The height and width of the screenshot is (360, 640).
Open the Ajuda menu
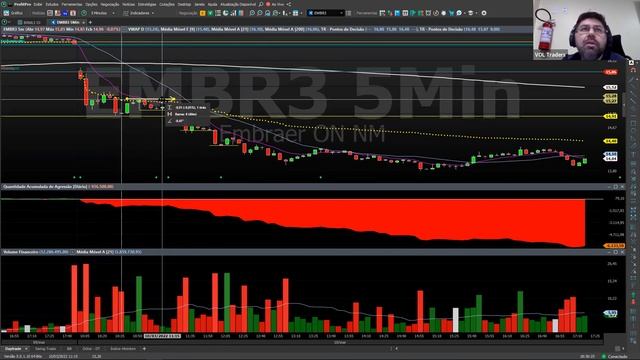coord(212,4)
